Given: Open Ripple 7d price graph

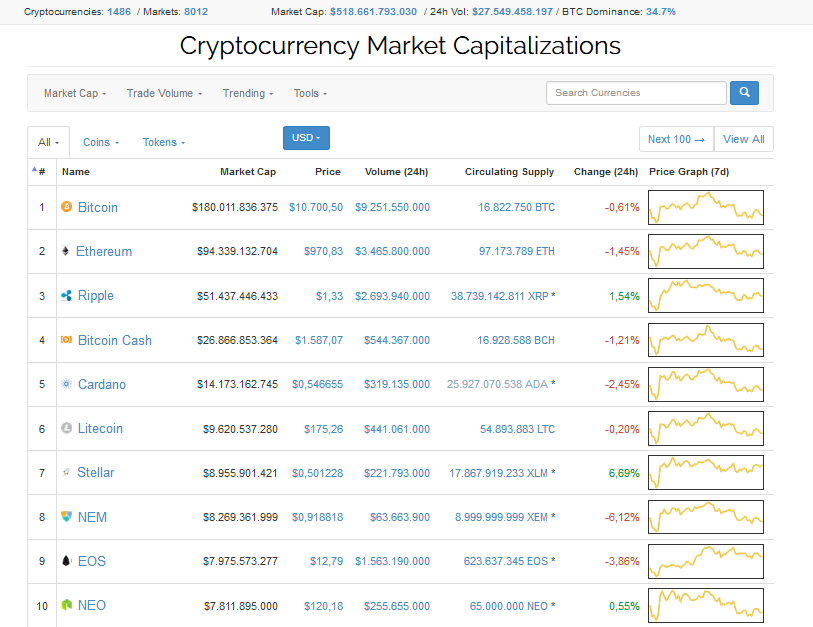Looking at the screenshot, I should pos(706,296).
